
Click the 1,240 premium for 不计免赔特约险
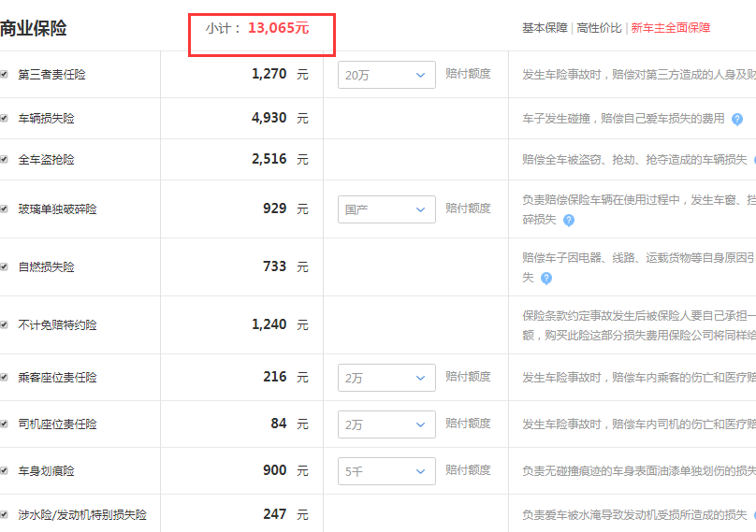point(269,324)
